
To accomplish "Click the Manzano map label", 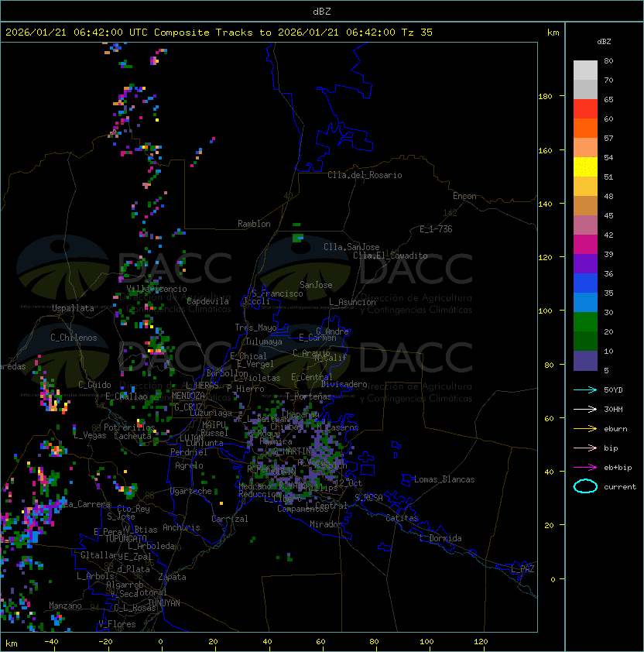I will click(65, 606).
